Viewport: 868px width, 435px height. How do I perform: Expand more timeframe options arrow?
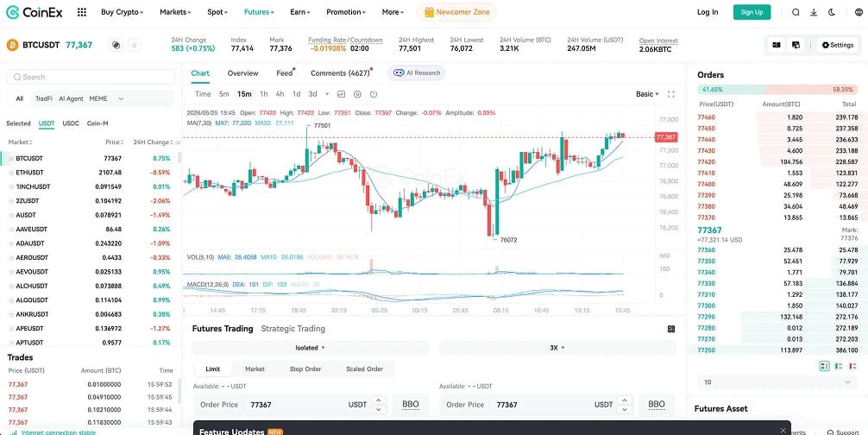point(327,94)
